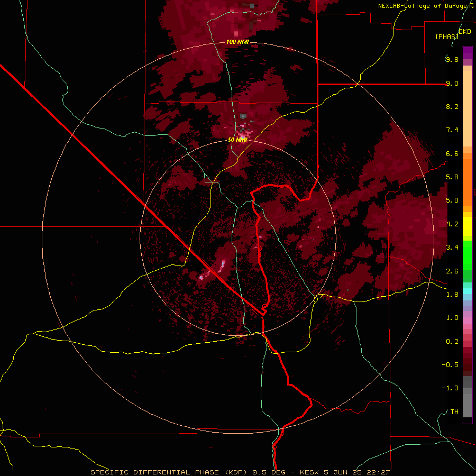Viewport: 476px width, 476px height.
Task: Click the 8.2 value on color scale
Action: tap(452, 106)
